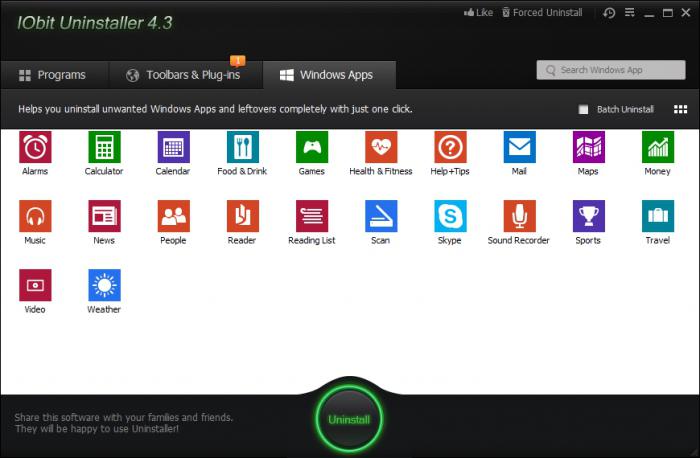The width and height of the screenshot is (700, 458).
Task: Select the People app icon
Action: pos(174,216)
